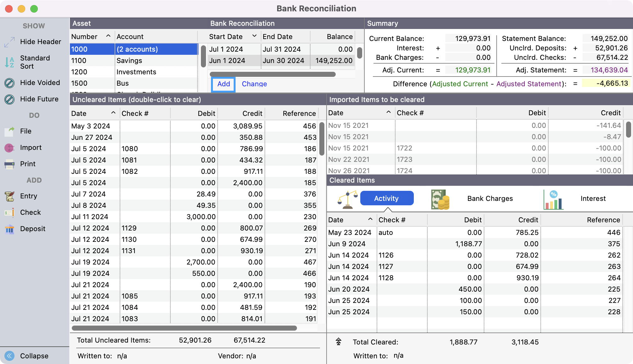Screen dimensions: 633x364
Task: Toggle Hide Future filter
Action: [9, 99]
